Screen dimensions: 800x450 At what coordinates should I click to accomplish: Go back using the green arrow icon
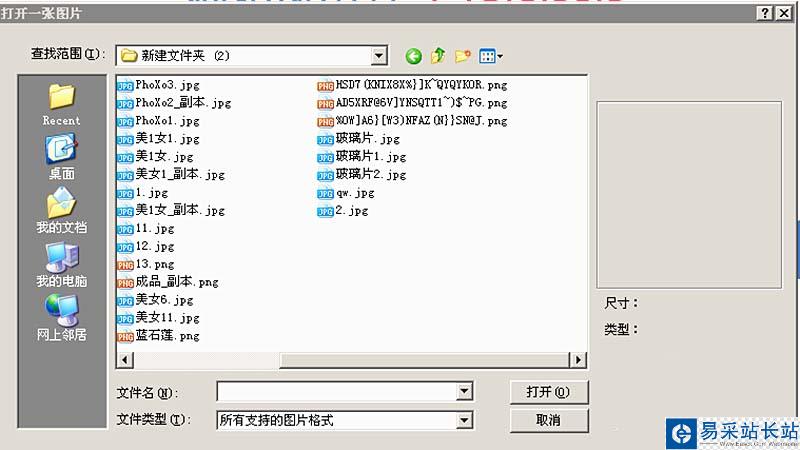click(413, 56)
